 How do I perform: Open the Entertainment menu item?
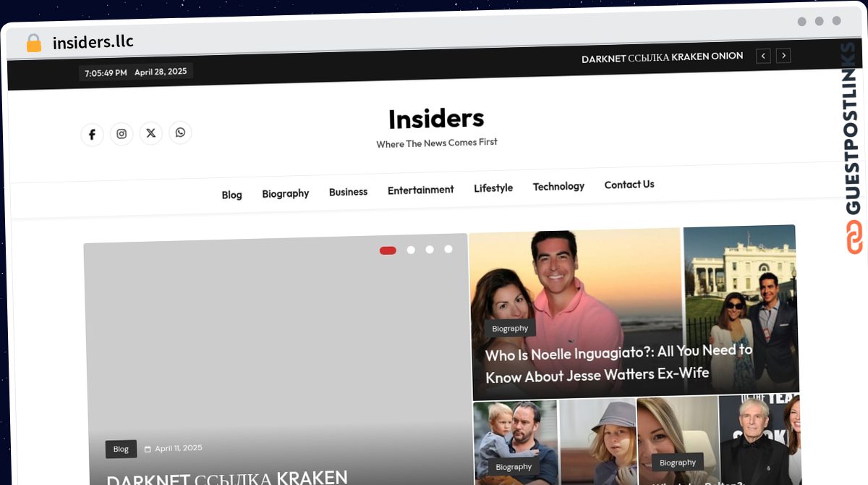[x=420, y=190]
